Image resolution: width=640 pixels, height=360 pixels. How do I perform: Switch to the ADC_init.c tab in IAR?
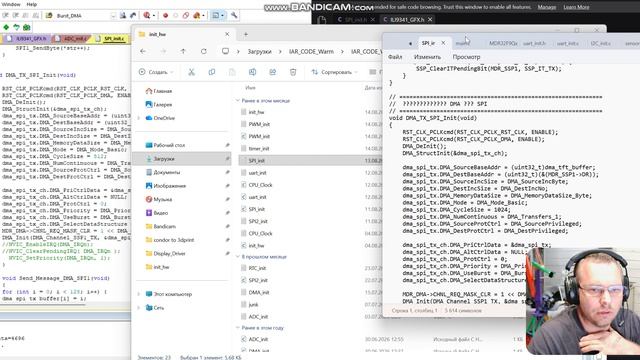(72, 39)
